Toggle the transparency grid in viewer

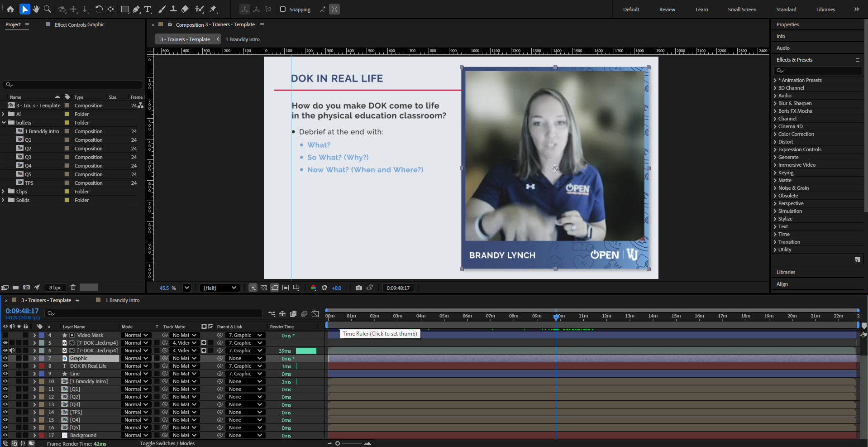pyautogui.click(x=264, y=288)
